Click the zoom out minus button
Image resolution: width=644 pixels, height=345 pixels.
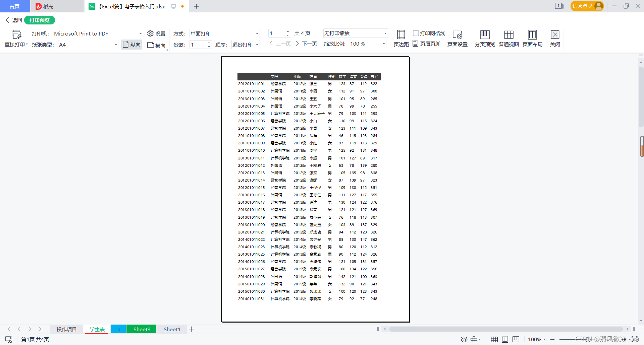pos(552,339)
